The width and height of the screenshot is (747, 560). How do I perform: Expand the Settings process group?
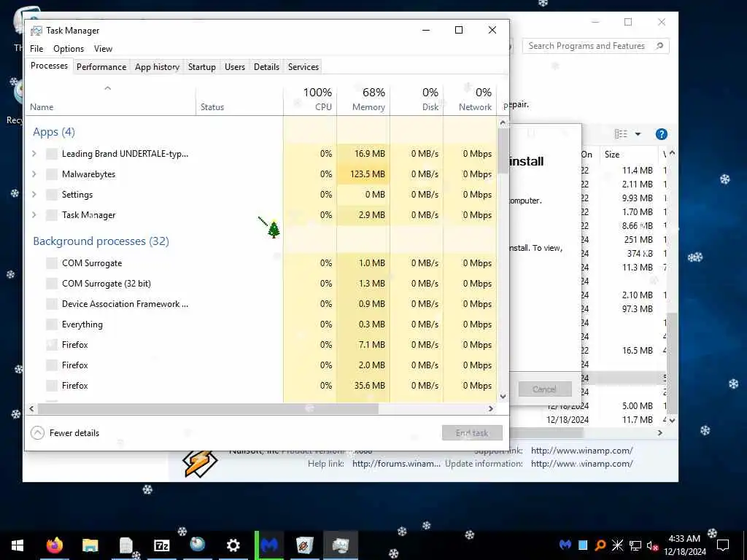[34, 194]
